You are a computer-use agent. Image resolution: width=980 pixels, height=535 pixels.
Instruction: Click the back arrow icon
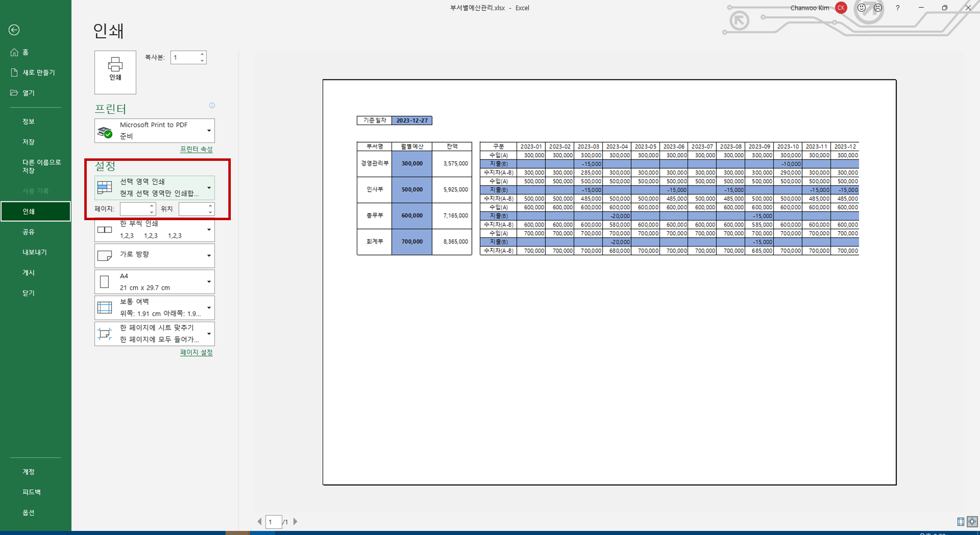tap(14, 30)
